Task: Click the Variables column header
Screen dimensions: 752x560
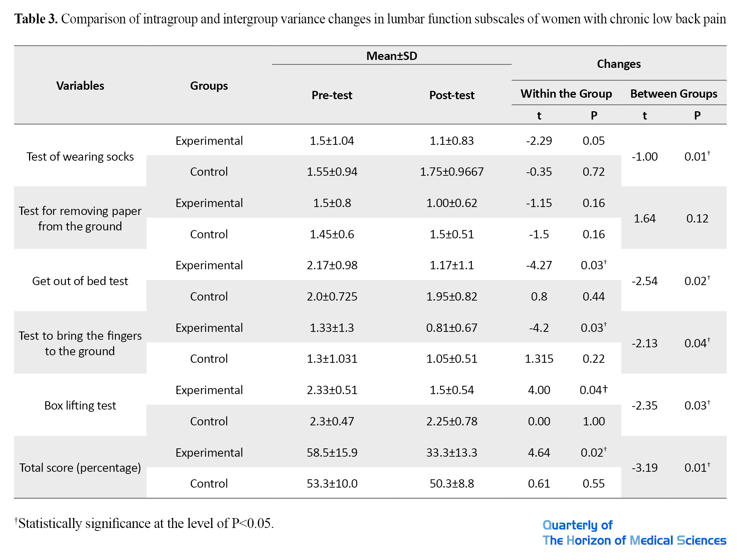Action: 80,86
